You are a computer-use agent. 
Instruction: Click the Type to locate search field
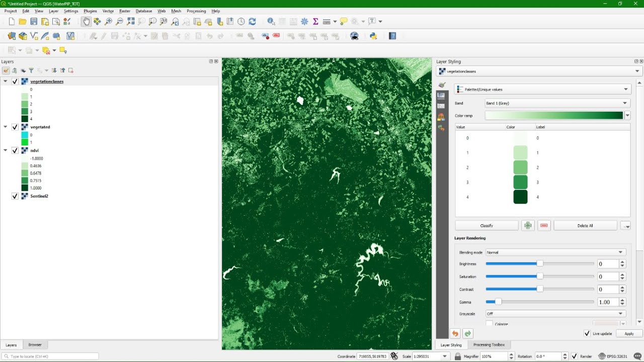(x=50, y=356)
